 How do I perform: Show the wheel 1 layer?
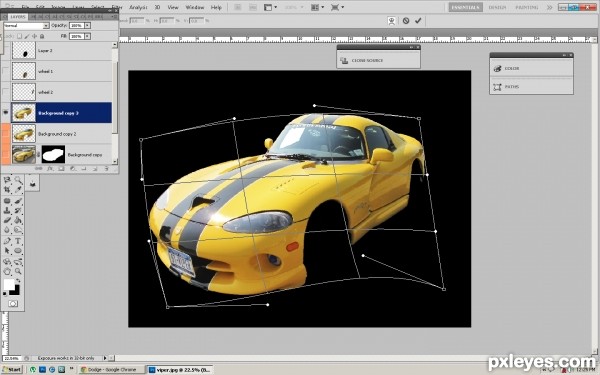click(5, 71)
